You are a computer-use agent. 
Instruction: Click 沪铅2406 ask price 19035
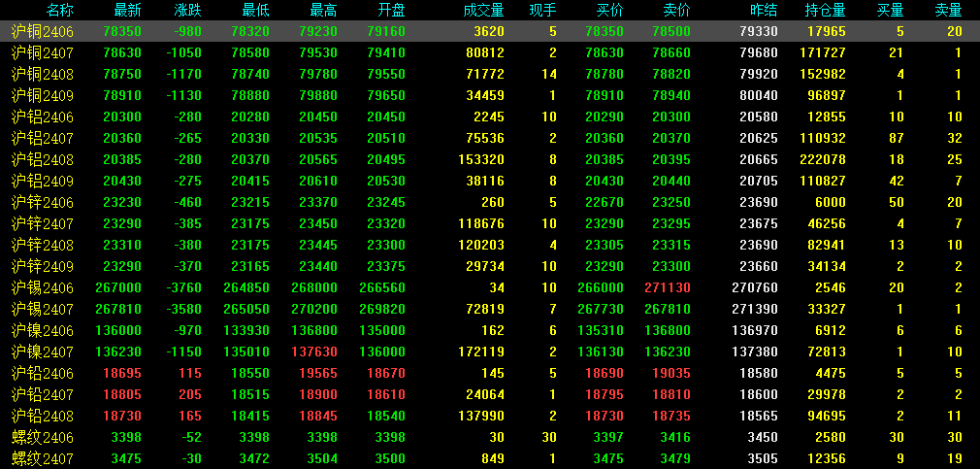click(x=671, y=373)
